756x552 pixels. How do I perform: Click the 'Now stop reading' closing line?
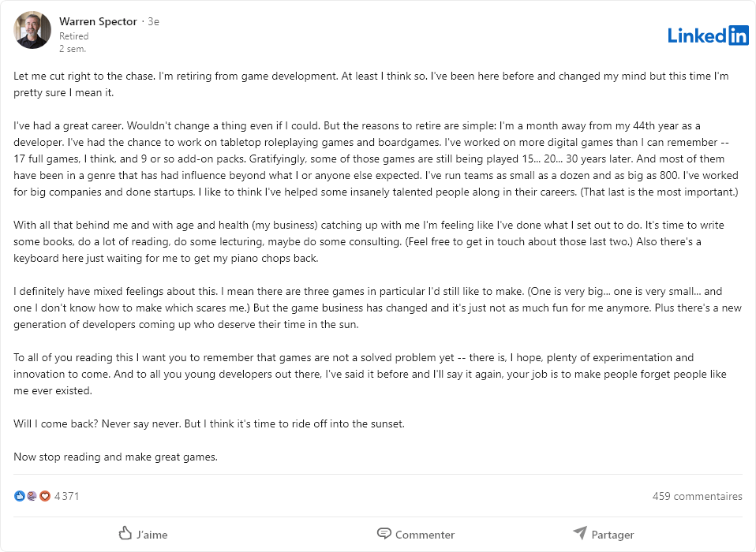tap(116, 457)
